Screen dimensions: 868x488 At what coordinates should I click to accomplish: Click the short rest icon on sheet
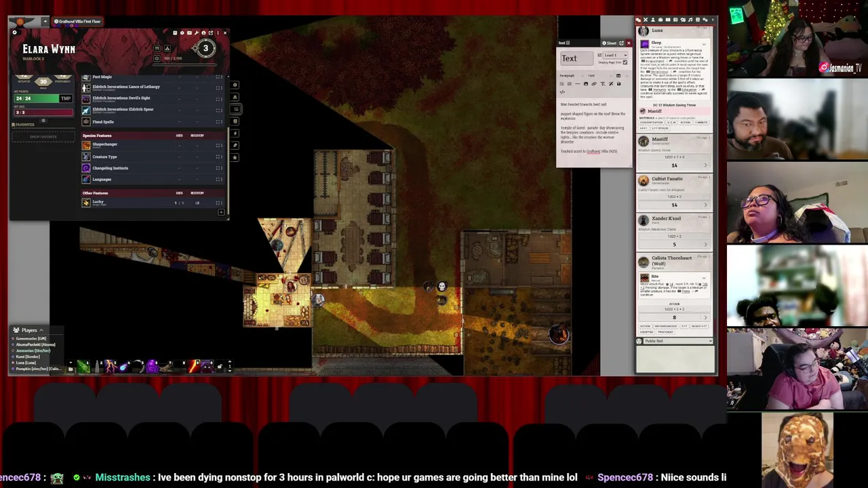point(157,48)
